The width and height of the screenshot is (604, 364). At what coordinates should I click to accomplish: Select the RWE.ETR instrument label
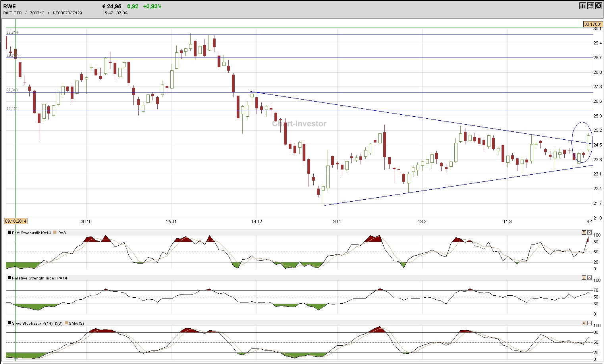click(12, 13)
